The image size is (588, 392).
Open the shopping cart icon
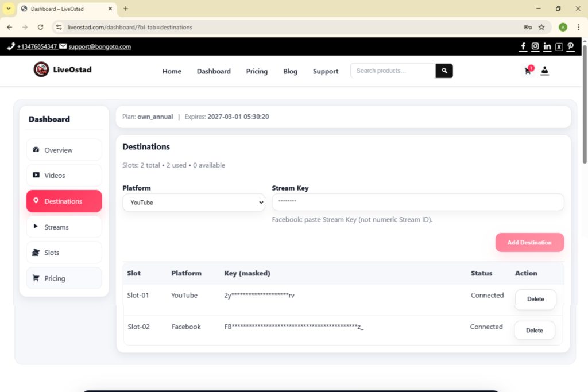[528, 71]
